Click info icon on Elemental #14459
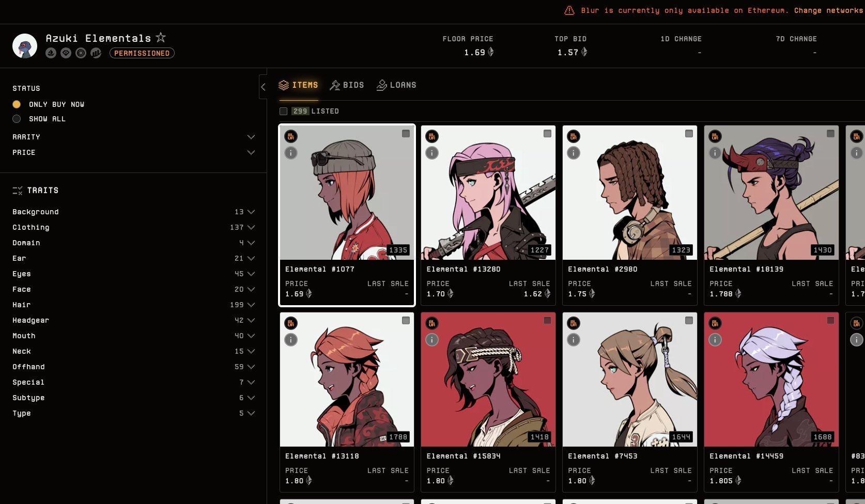865x504 pixels. coord(715,340)
